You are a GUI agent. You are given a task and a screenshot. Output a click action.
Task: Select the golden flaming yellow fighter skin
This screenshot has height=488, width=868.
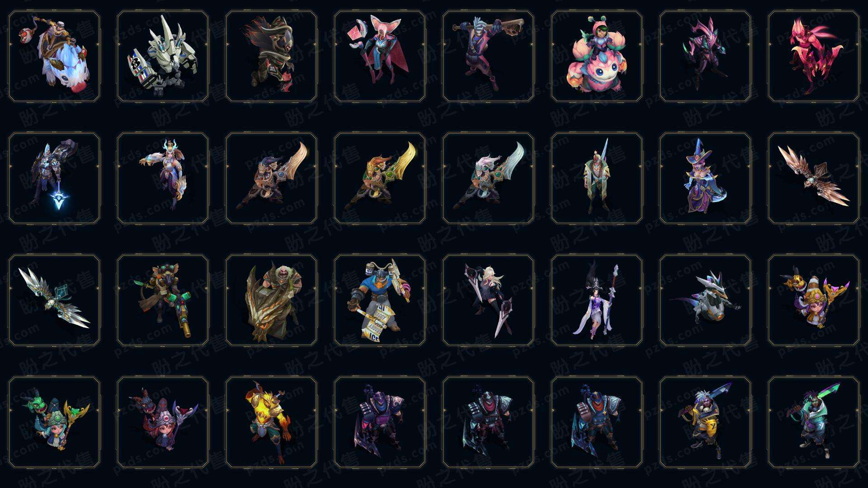[271, 422]
